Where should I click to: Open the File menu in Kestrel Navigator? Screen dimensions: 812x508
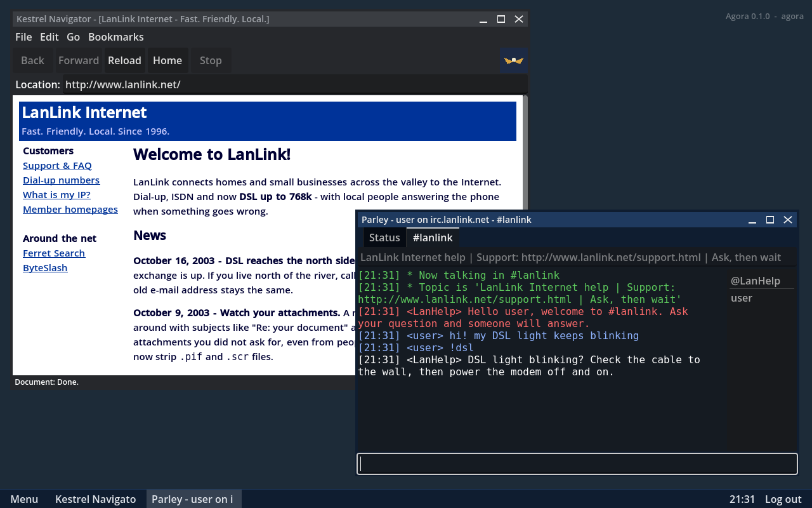click(x=23, y=37)
